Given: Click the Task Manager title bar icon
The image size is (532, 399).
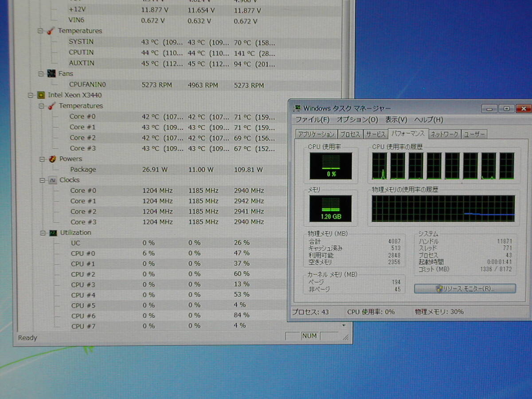Looking at the screenshot, I should click(x=297, y=108).
